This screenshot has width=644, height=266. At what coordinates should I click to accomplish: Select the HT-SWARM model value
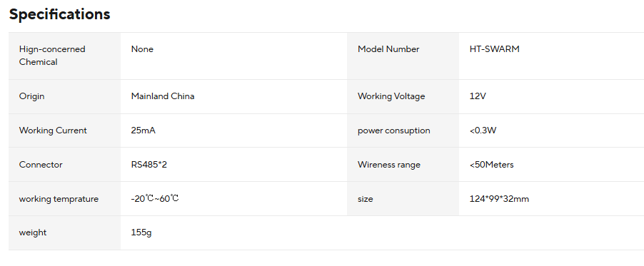click(495, 49)
